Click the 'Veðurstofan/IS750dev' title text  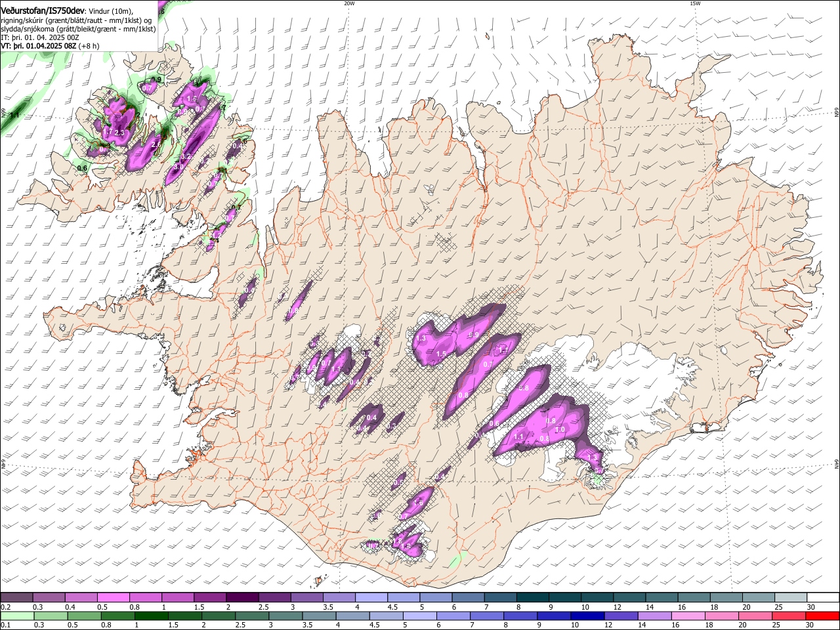pos(43,11)
